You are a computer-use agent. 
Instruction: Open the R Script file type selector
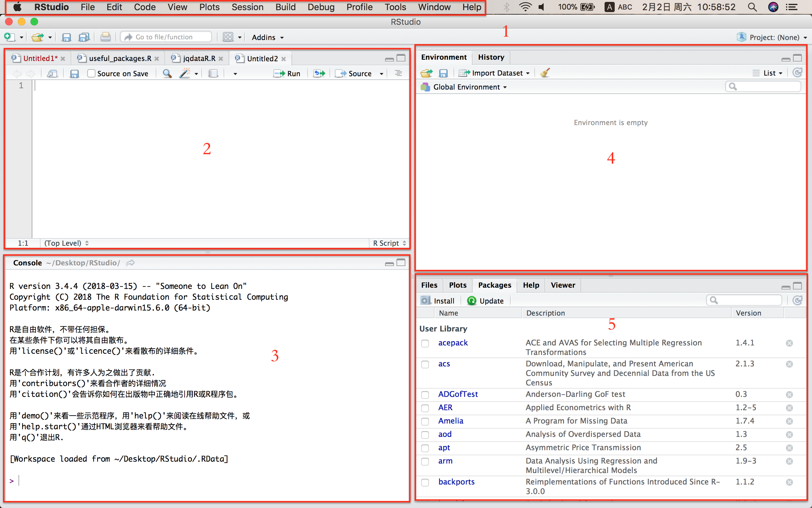pos(389,243)
